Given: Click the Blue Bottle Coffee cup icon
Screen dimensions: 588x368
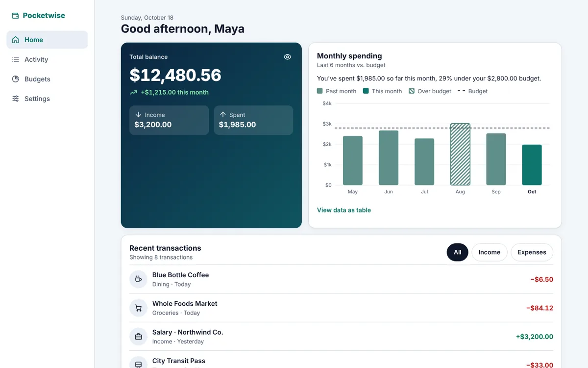Looking at the screenshot, I should pyautogui.click(x=138, y=279).
